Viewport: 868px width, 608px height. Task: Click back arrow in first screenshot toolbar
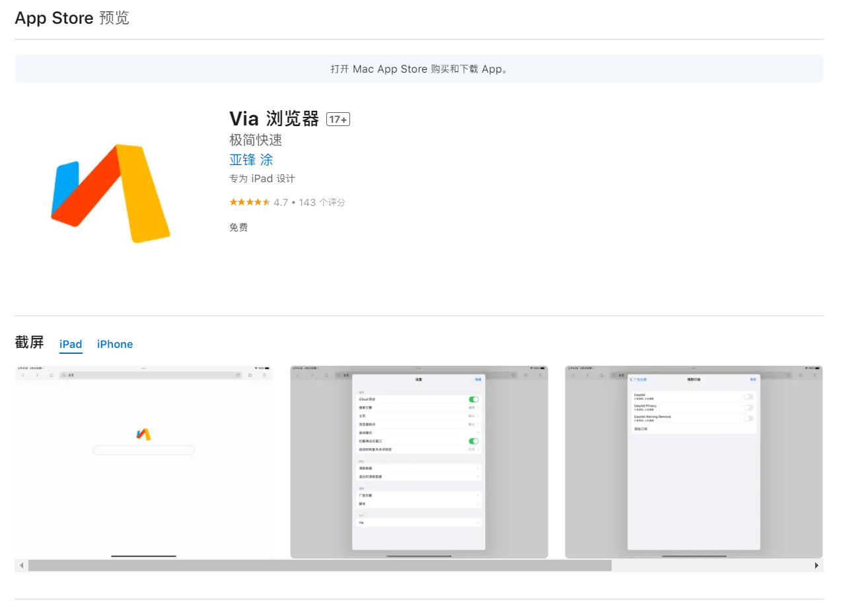(22, 375)
